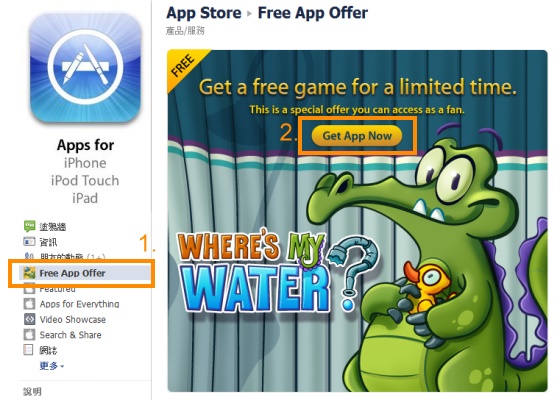Image resolution: width=560 pixels, height=400 pixels.
Task: Open the Free App Offer sidebar item
Action: tap(81, 273)
